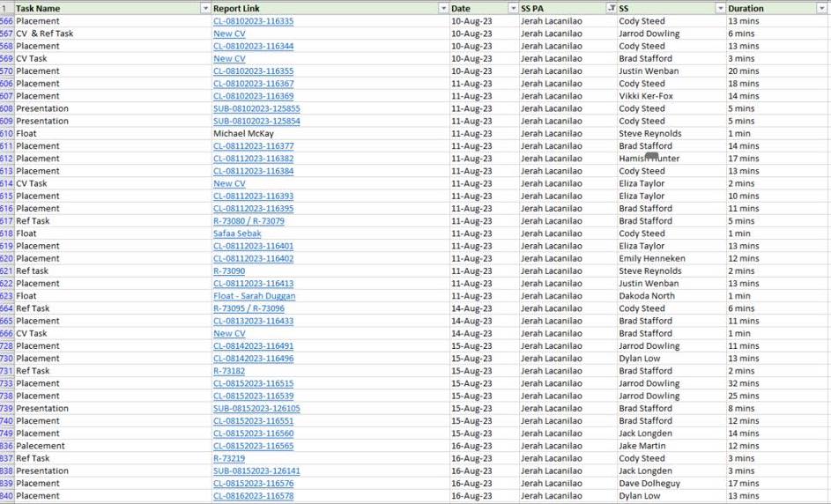Image resolution: width=831 pixels, height=504 pixels.
Task: Select the row 610 header
Action: coord(6,134)
